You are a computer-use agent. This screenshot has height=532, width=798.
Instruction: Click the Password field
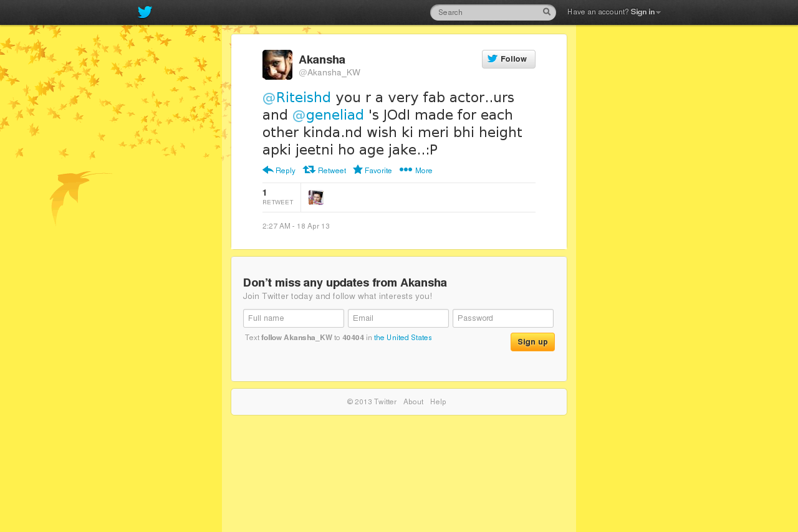pyautogui.click(x=503, y=318)
